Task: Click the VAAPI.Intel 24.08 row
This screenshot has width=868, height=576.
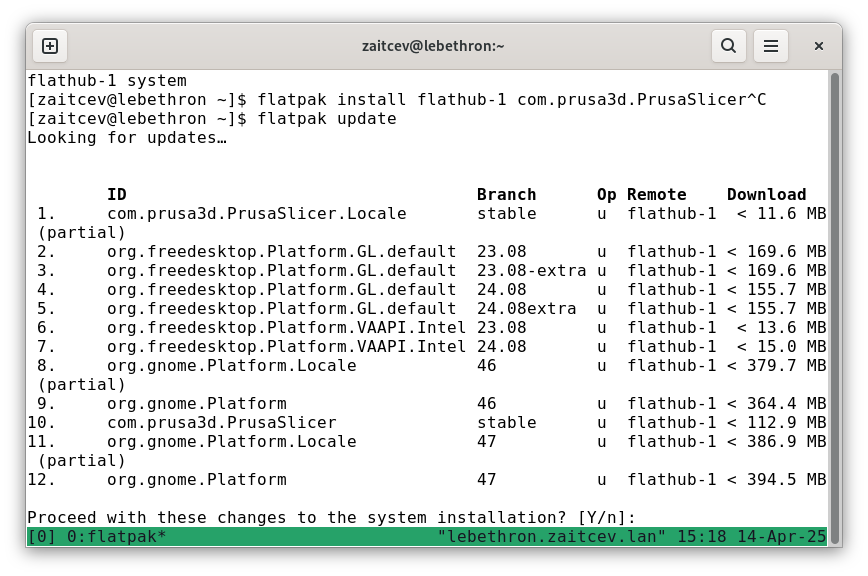Action: point(427,347)
